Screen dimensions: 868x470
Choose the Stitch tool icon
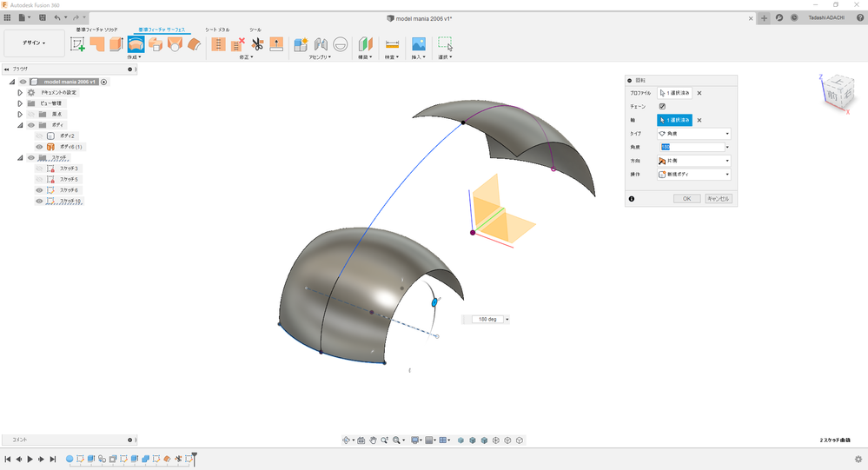[219, 44]
